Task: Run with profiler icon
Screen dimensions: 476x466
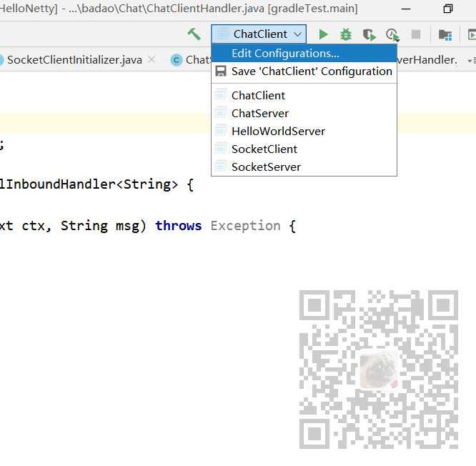Action: (393, 35)
